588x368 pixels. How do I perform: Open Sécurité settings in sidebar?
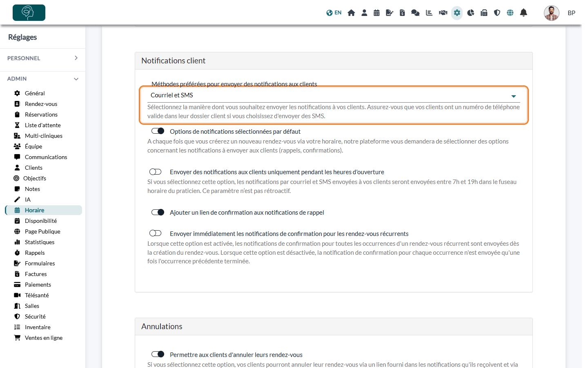(x=35, y=316)
